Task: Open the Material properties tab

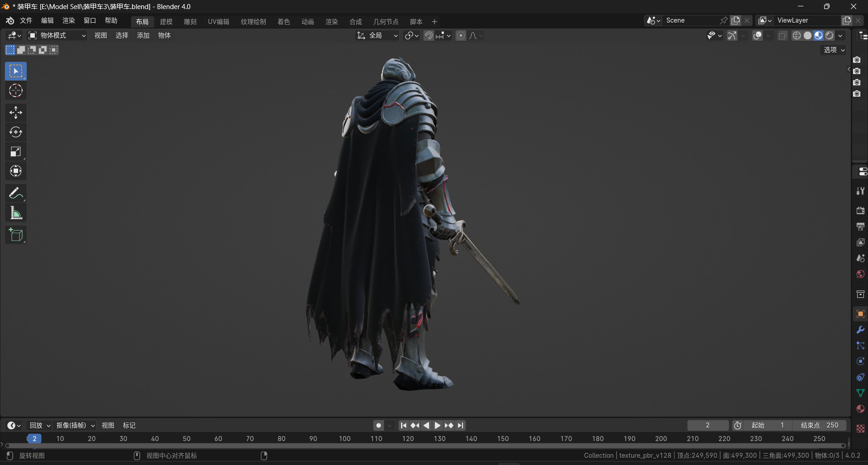Action: coord(860,409)
